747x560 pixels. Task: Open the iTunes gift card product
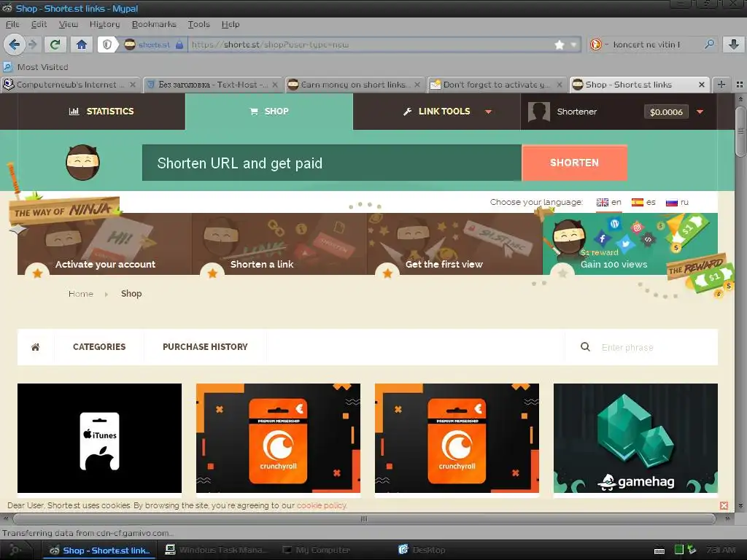pos(99,438)
